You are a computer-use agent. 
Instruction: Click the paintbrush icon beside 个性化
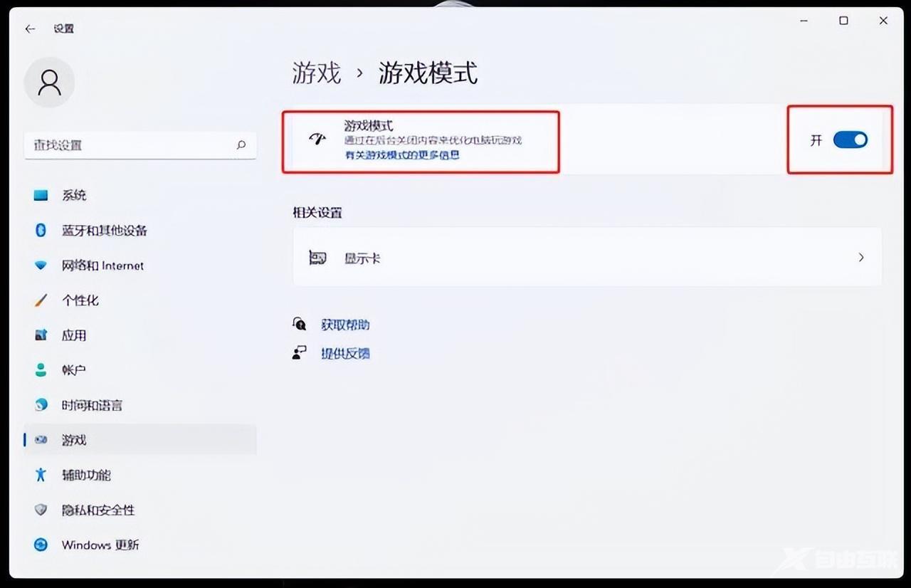pos(41,300)
